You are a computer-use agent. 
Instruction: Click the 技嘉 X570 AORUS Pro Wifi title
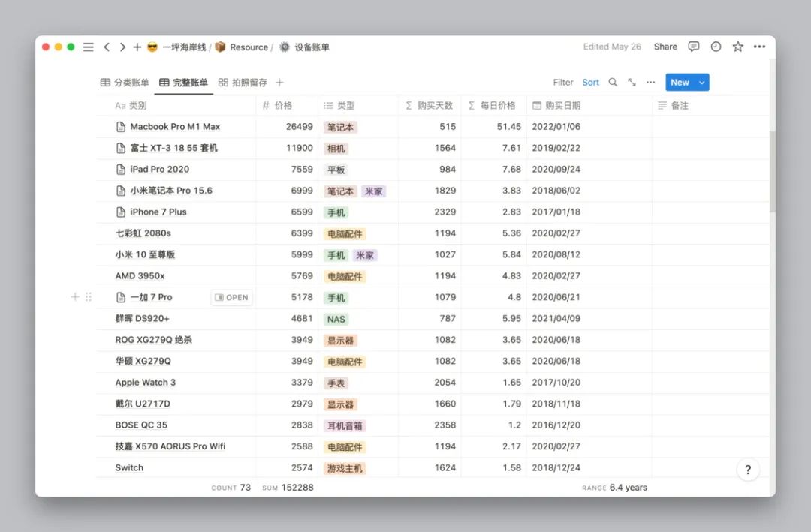click(170, 446)
